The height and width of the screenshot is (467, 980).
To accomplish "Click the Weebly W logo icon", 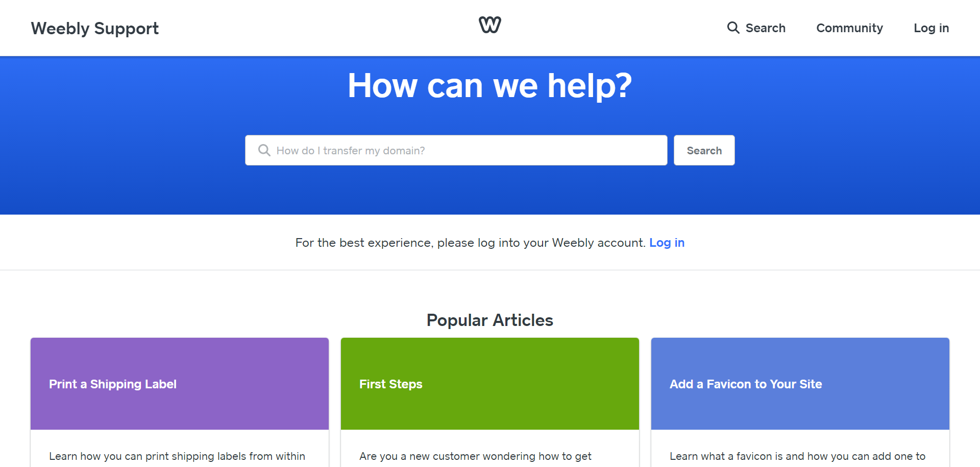I will tap(489, 25).
